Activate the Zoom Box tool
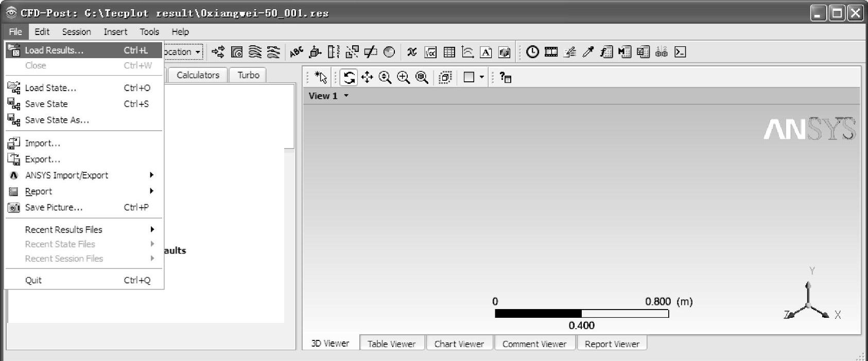 pos(404,78)
